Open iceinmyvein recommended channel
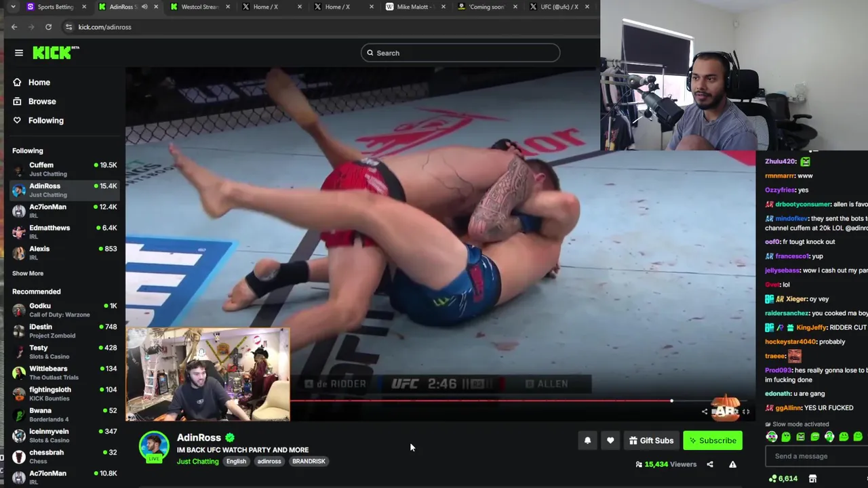The width and height of the screenshot is (868, 488). pyautogui.click(x=64, y=436)
